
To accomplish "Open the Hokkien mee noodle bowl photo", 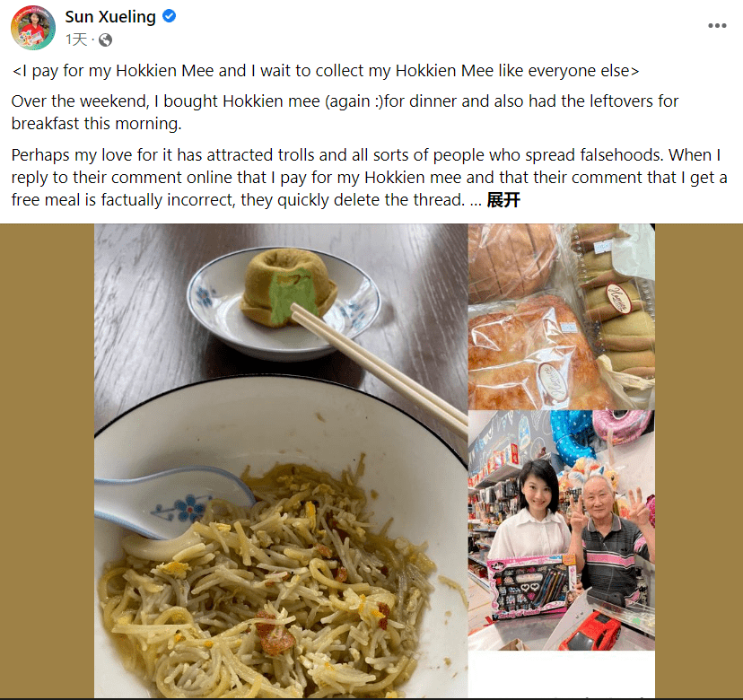I will (x=281, y=460).
